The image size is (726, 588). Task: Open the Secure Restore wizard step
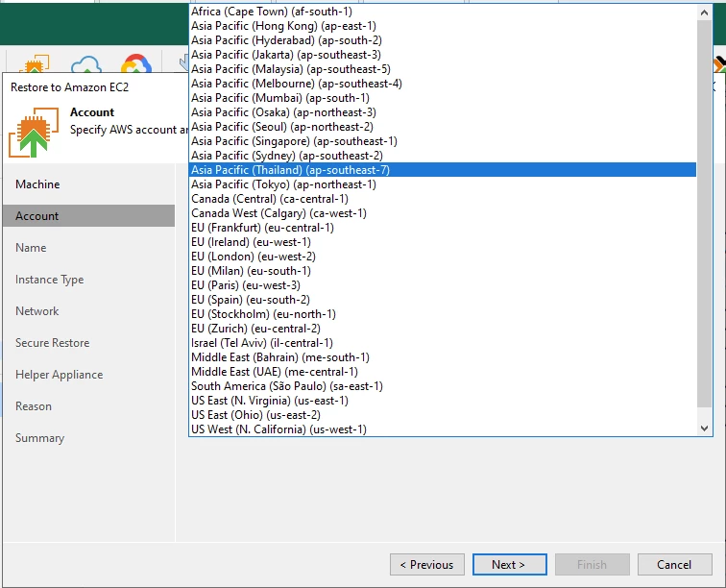pos(89,343)
